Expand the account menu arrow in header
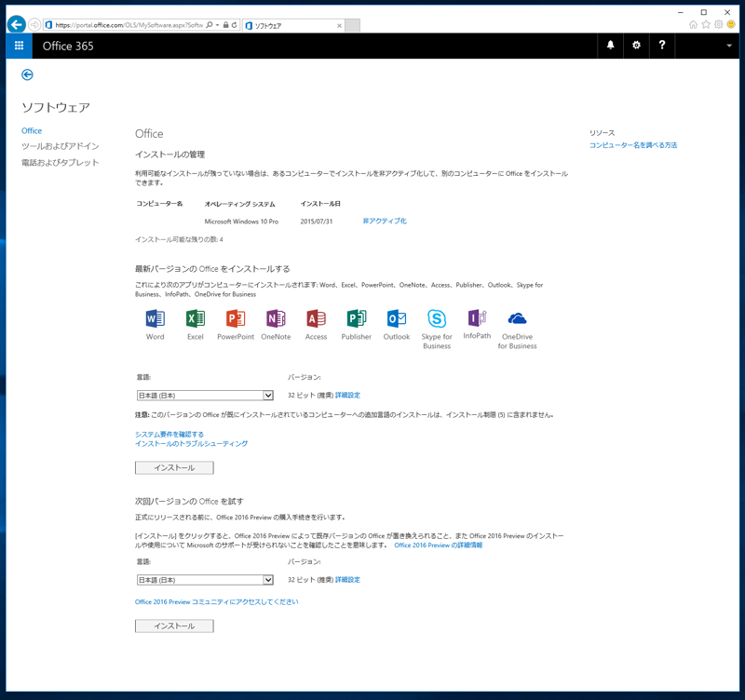 (729, 46)
